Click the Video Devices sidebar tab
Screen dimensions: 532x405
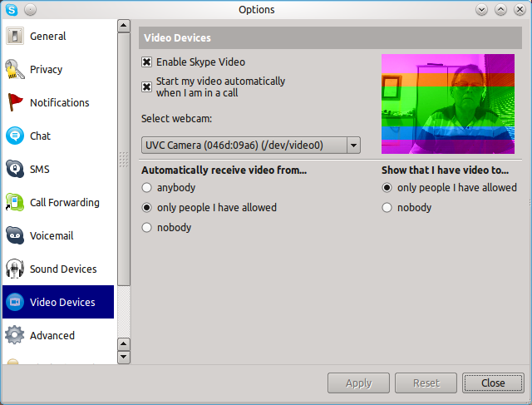[x=58, y=303]
